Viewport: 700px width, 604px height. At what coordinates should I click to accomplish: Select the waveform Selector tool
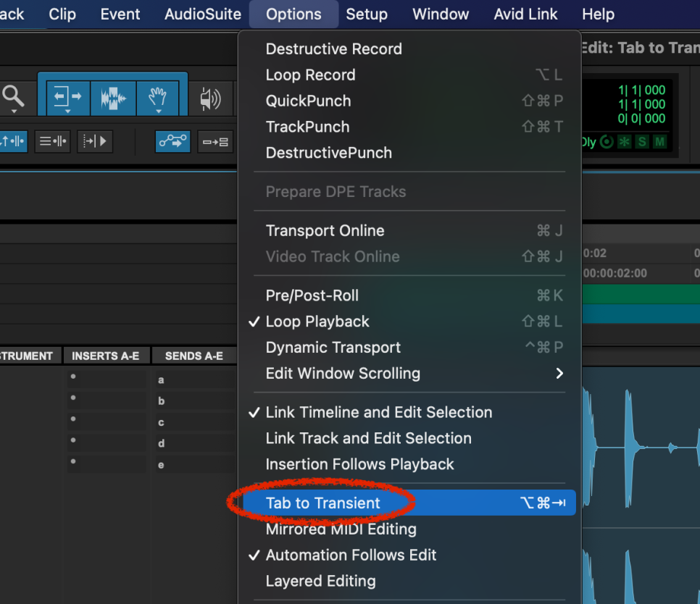(112, 96)
